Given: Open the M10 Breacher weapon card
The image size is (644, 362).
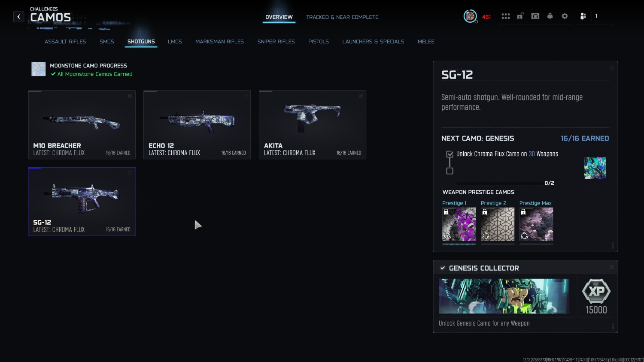Looking at the screenshot, I should tap(82, 125).
